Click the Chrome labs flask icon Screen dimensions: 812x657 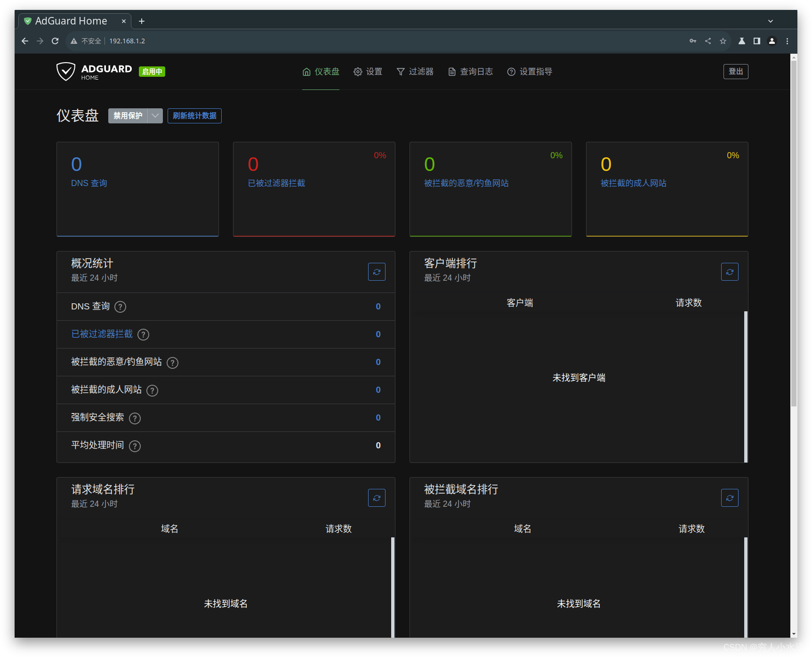click(x=742, y=41)
